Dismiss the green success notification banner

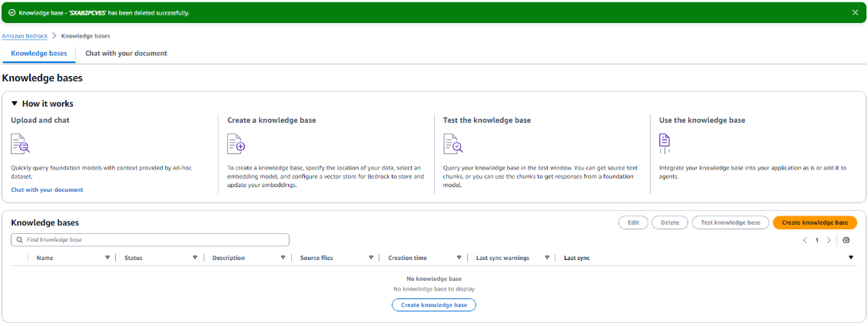click(x=855, y=12)
